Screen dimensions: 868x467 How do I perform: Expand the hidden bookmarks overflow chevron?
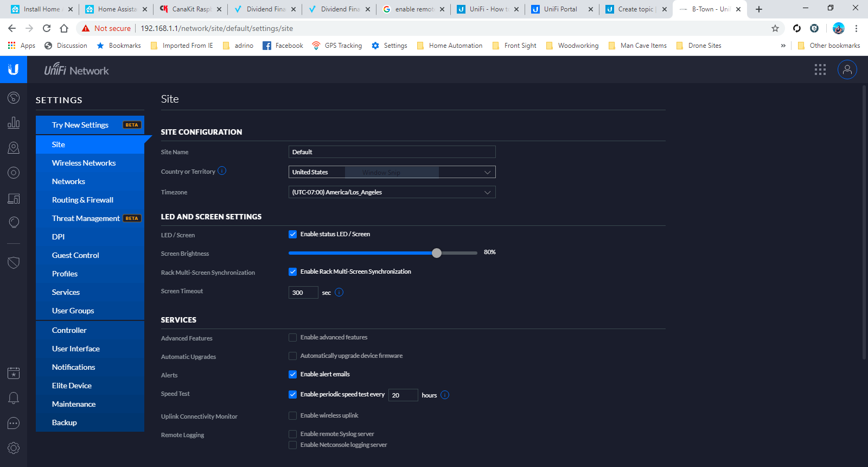pyautogui.click(x=783, y=46)
